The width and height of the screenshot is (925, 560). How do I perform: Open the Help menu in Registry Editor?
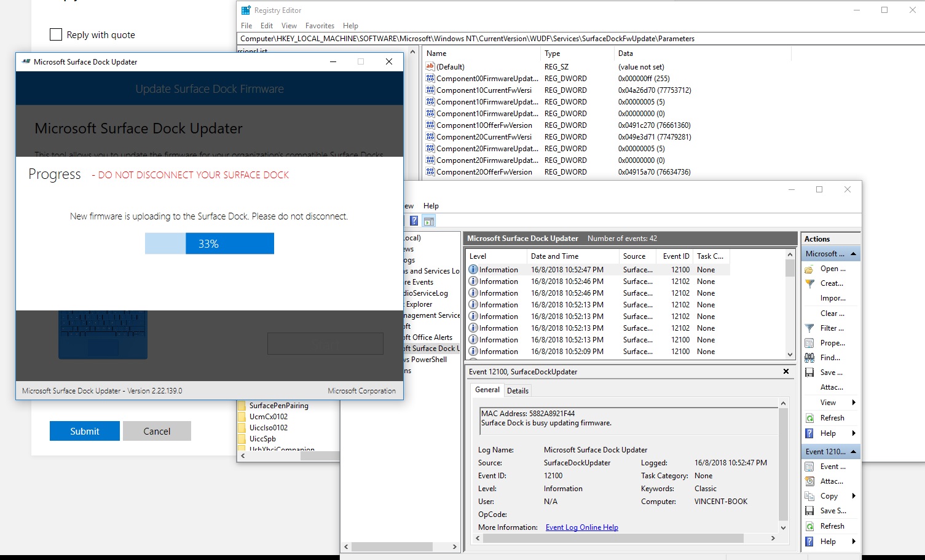350,26
